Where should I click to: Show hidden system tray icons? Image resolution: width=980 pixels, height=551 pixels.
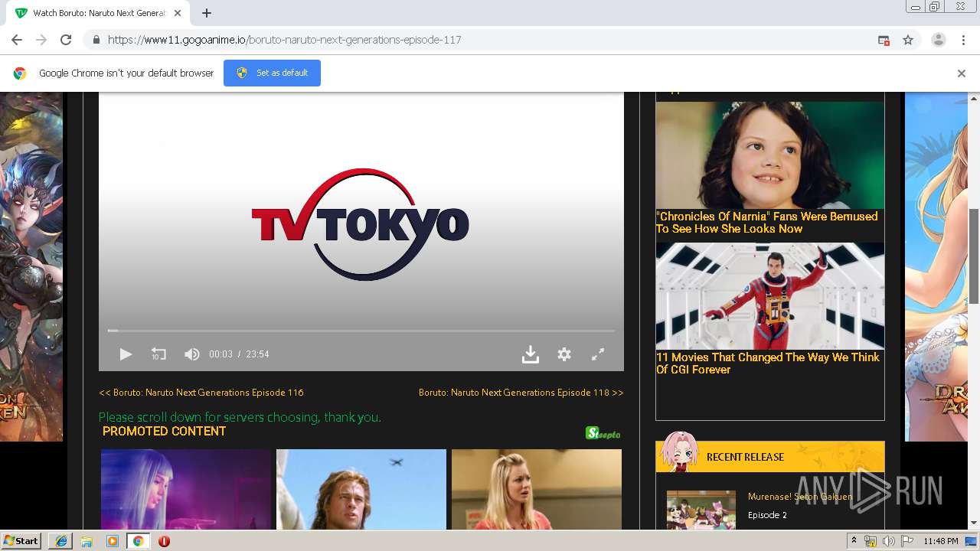coord(854,541)
